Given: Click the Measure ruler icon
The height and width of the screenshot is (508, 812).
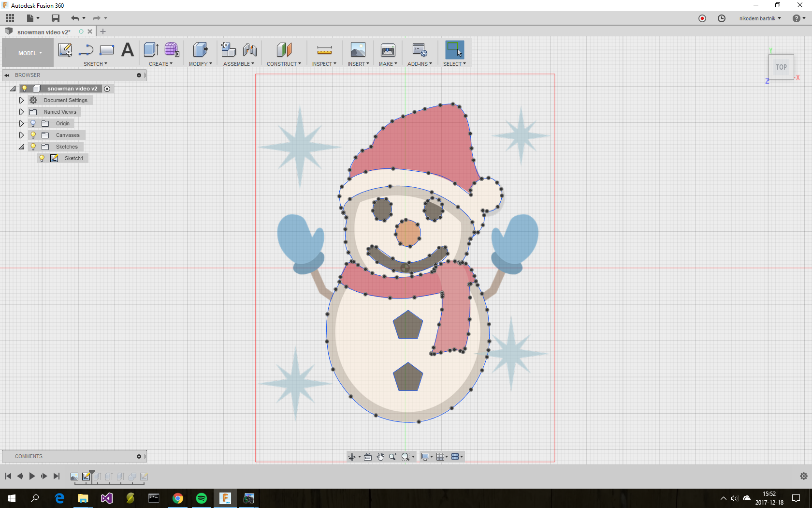Looking at the screenshot, I should coord(324,50).
